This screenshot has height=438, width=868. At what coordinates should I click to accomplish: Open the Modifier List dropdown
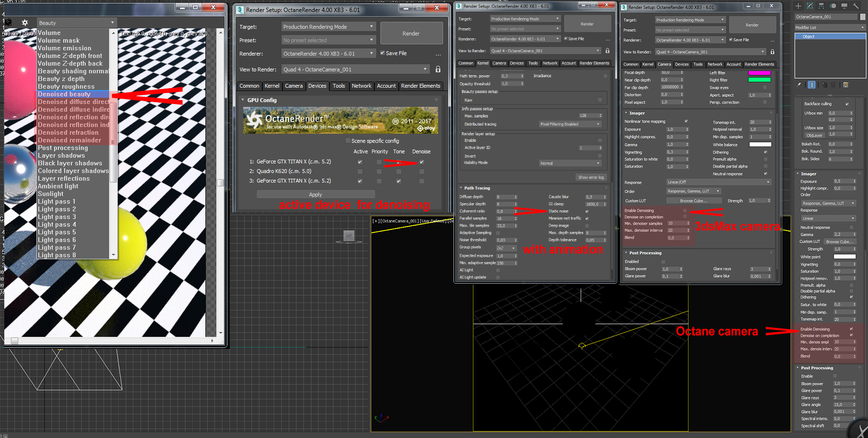[830, 27]
